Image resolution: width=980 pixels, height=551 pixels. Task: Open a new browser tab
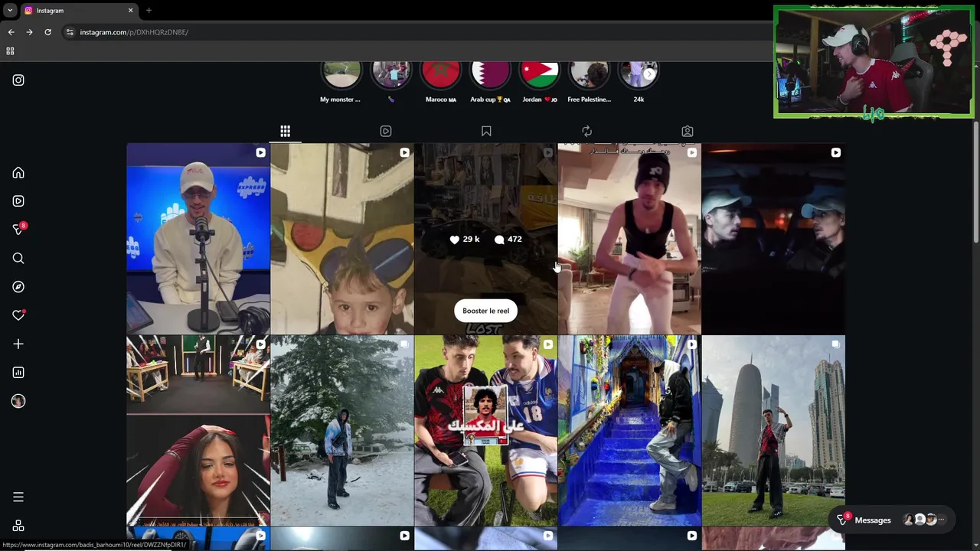[149, 11]
